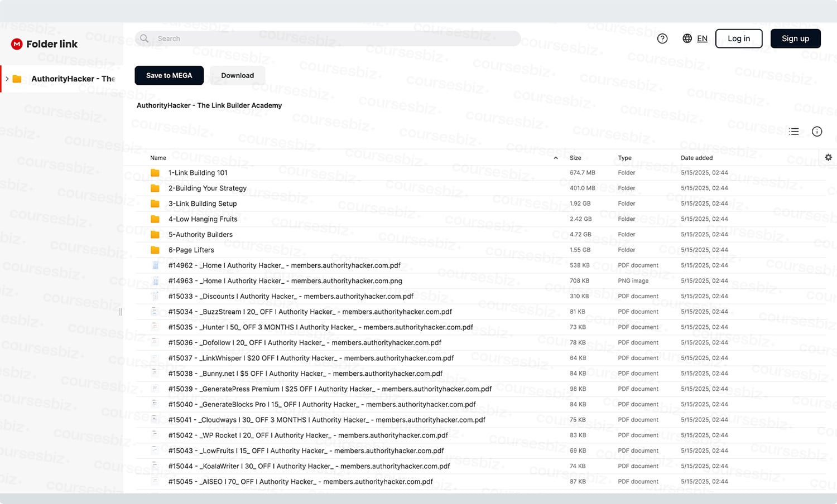Expand the AuthorityHacker folder tree chevron
The image size is (837, 504).
pos(7,79)
